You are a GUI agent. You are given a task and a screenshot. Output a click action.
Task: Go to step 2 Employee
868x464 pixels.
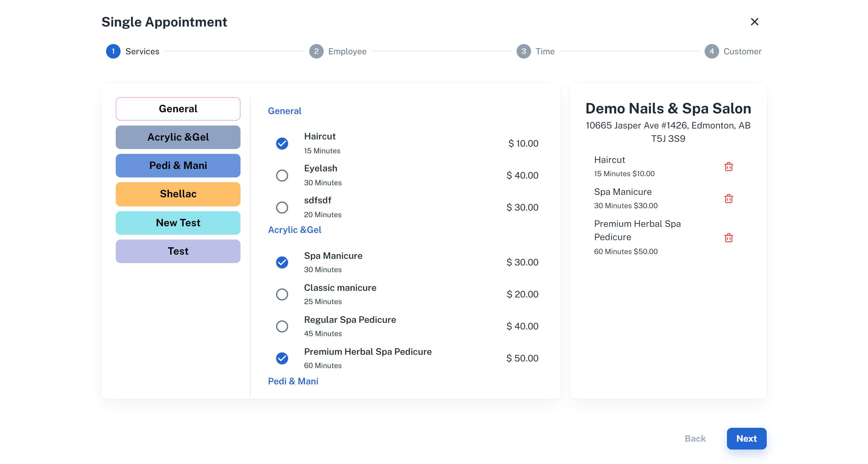(316, 51)
